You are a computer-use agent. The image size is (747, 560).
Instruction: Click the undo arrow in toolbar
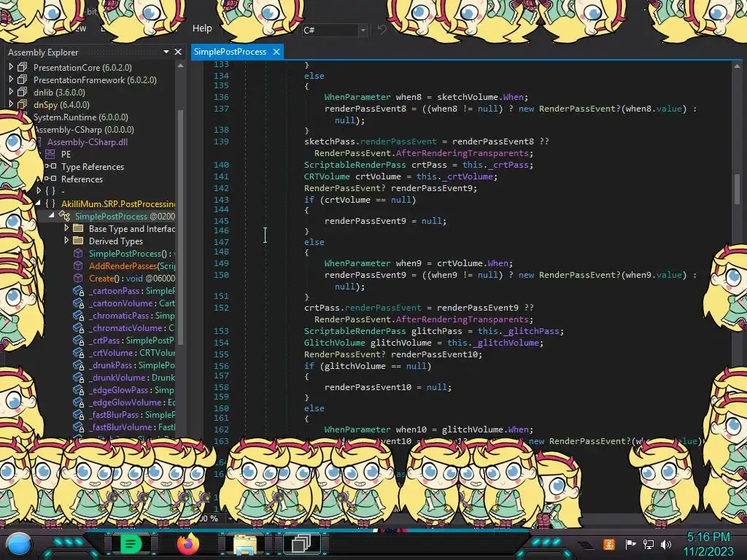(x=382, y=29)
